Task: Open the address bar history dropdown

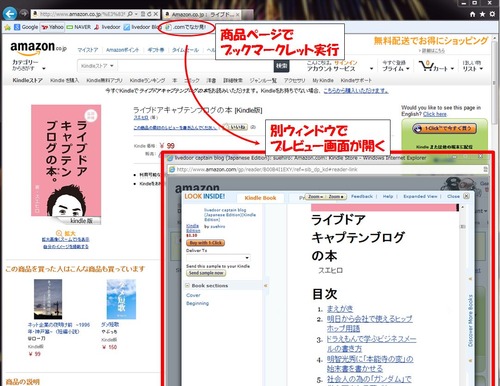Action: tap(136, 14)
